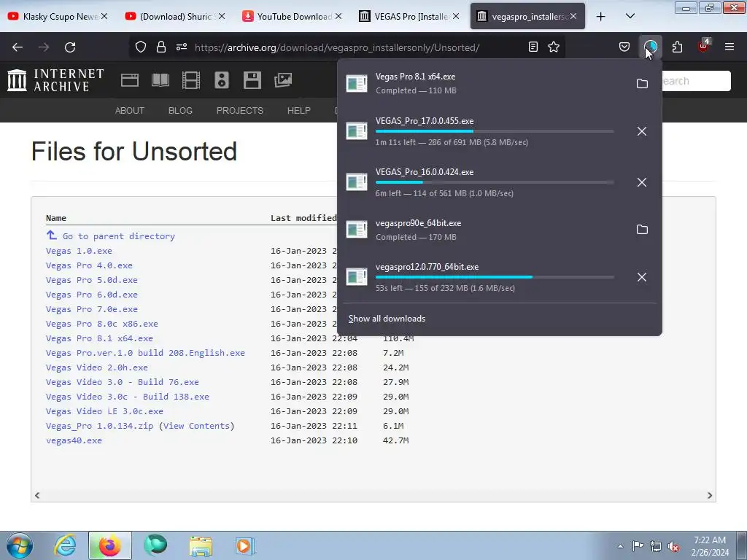Open Internet Archive web section icon
The height and width of the screenshot is (560, 747).
(130, 80)
